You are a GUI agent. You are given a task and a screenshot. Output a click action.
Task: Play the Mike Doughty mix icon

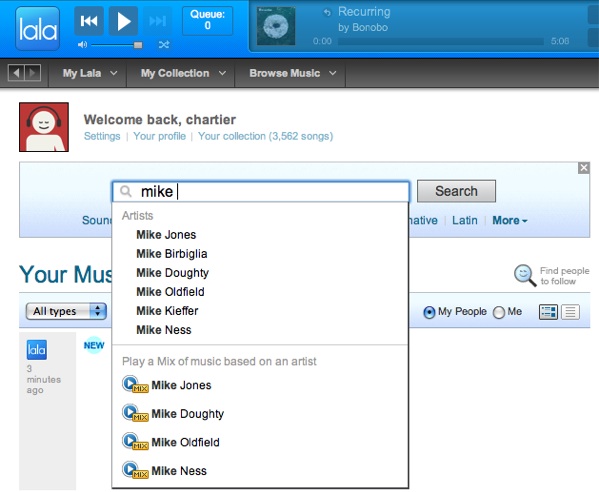[x=135, y=413]
